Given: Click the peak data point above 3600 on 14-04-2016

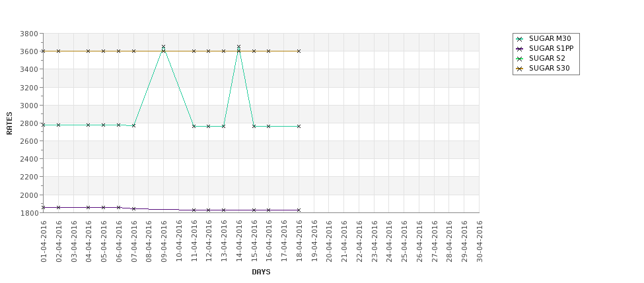Looking at the screenshot, I should (238, 47).
